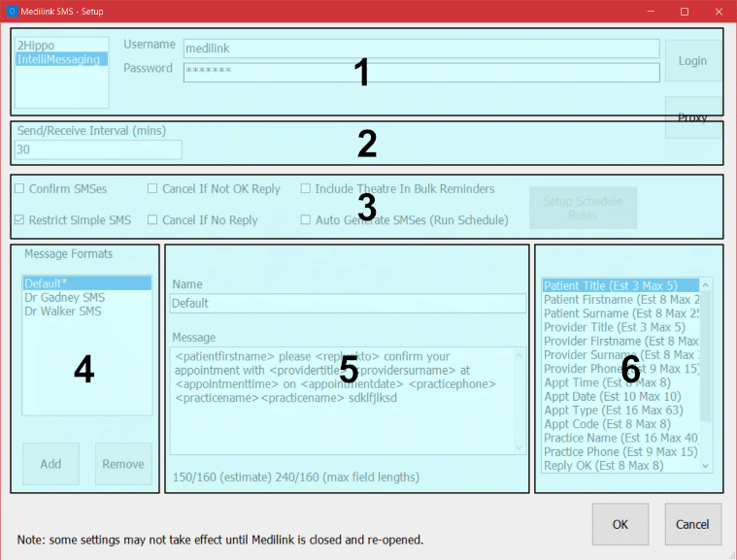Screen dimensions: 737x560
Task: Click the Login button
Action: point(692,60)
